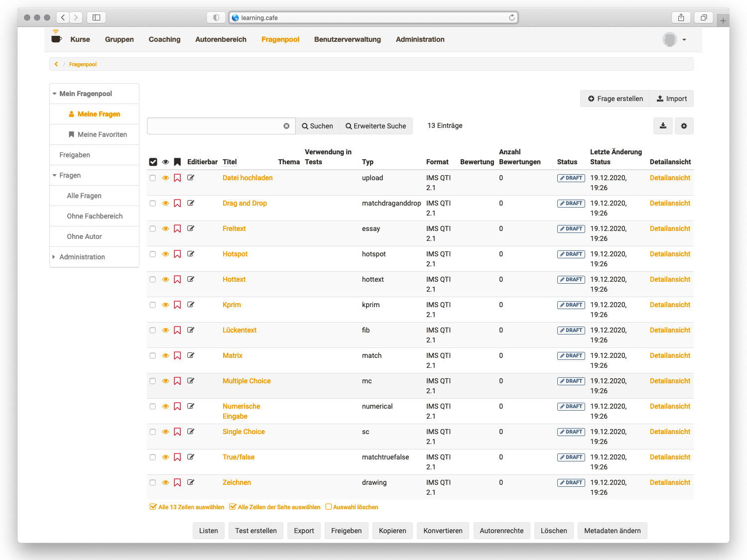Click the Import button
This screenshot has width=747, height=560.
[672, 99]
